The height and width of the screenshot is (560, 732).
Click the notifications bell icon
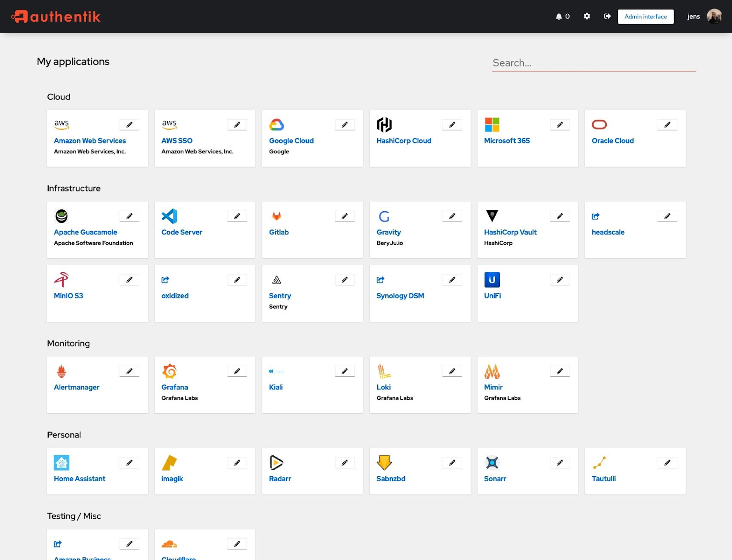point(559,16)
